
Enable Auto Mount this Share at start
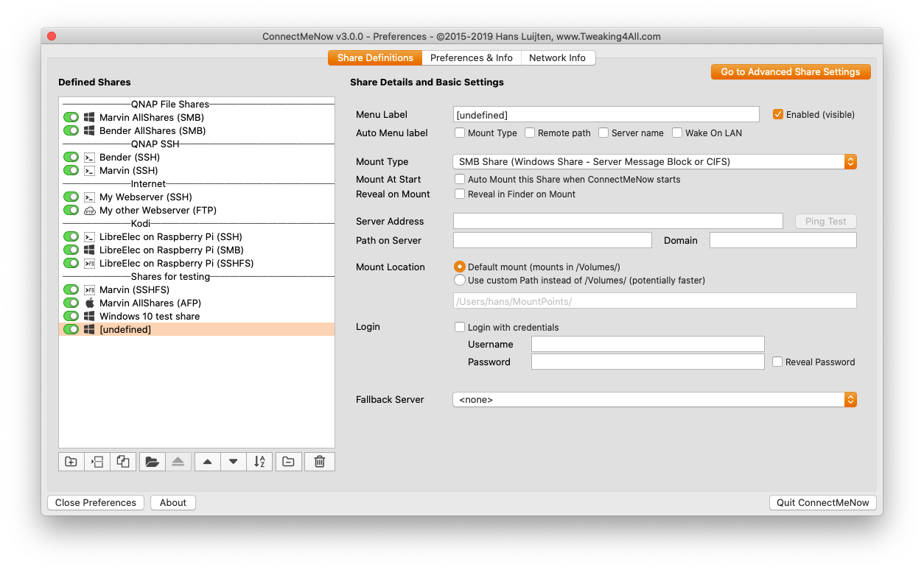460,179
